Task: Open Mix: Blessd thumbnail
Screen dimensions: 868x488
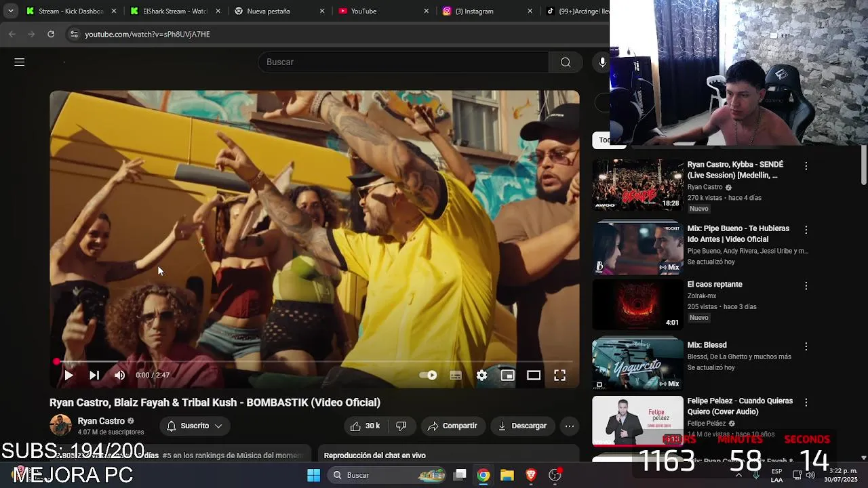Action: 637,363
